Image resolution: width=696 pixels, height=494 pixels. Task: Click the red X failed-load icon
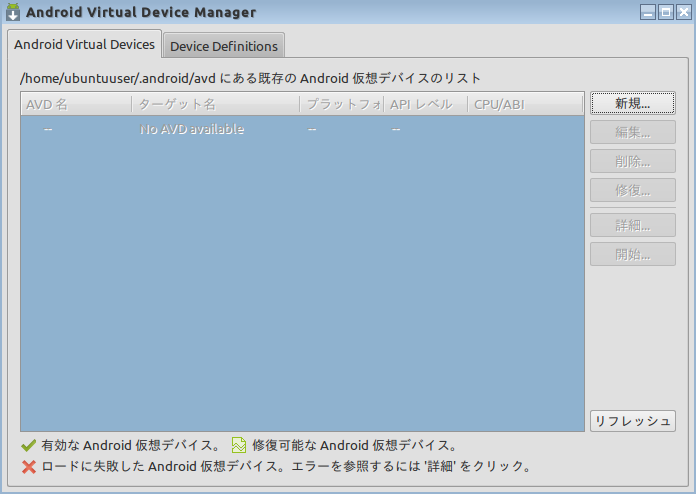(x=29, y=467)
